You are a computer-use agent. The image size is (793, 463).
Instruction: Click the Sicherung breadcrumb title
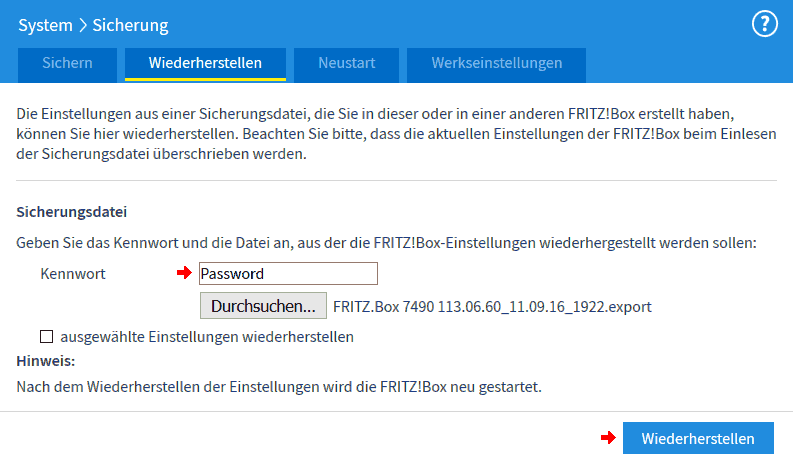[130, 25]
